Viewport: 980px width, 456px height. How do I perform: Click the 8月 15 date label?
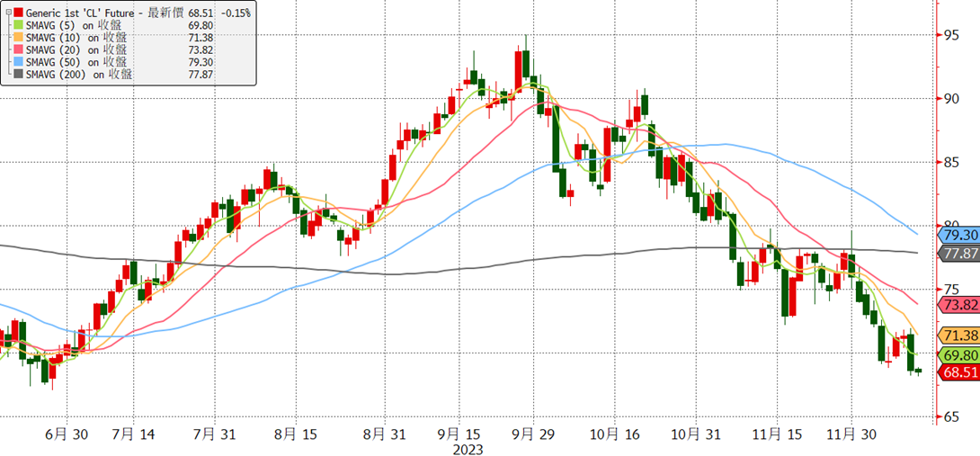(x=295, y=433)
